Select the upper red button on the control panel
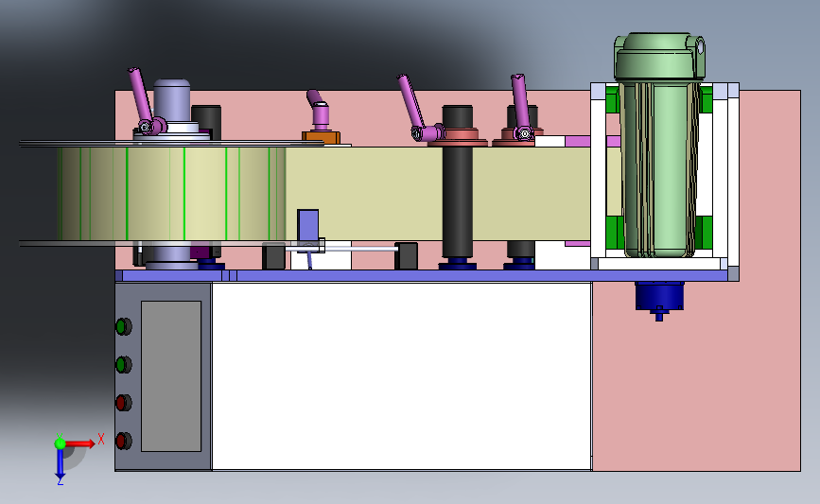This screenshot has height=504, width=820. 123,403
